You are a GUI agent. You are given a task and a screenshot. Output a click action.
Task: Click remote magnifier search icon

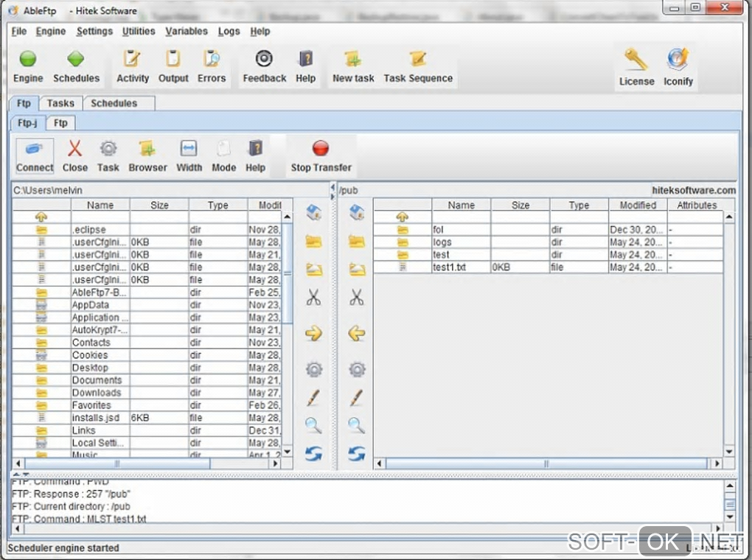(357, 425)
